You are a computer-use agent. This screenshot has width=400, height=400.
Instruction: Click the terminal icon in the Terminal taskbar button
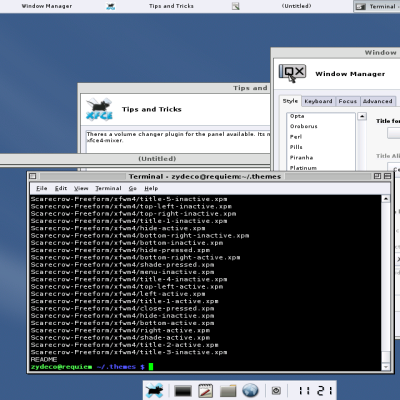[360, 6]
